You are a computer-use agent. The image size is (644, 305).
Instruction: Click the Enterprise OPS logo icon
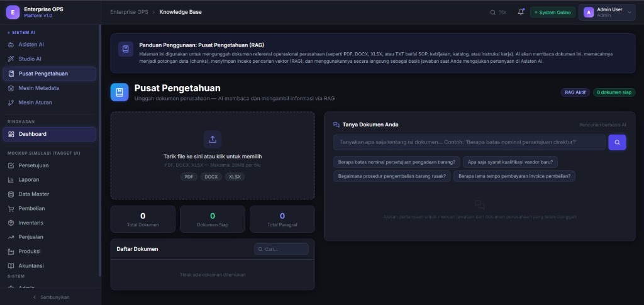click(13, 13)
